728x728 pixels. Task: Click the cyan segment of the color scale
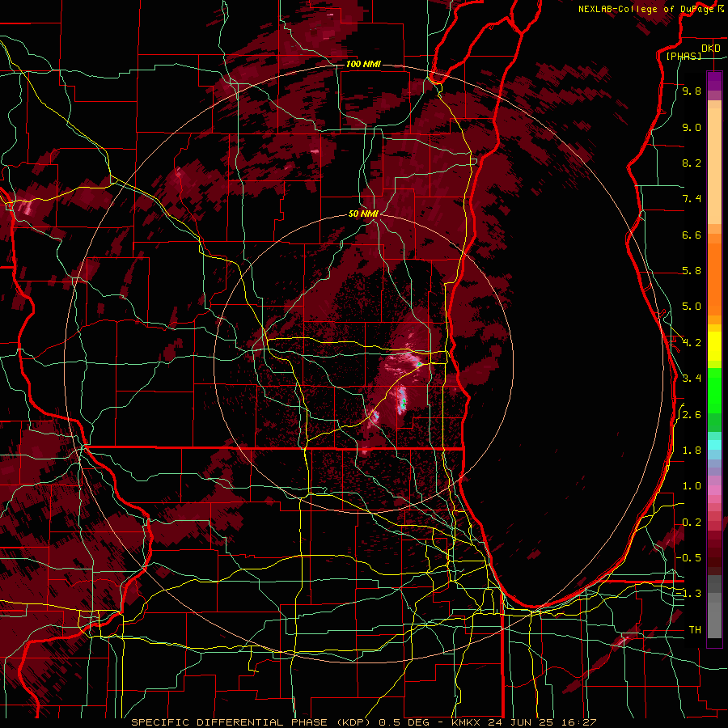pos(714,445)
